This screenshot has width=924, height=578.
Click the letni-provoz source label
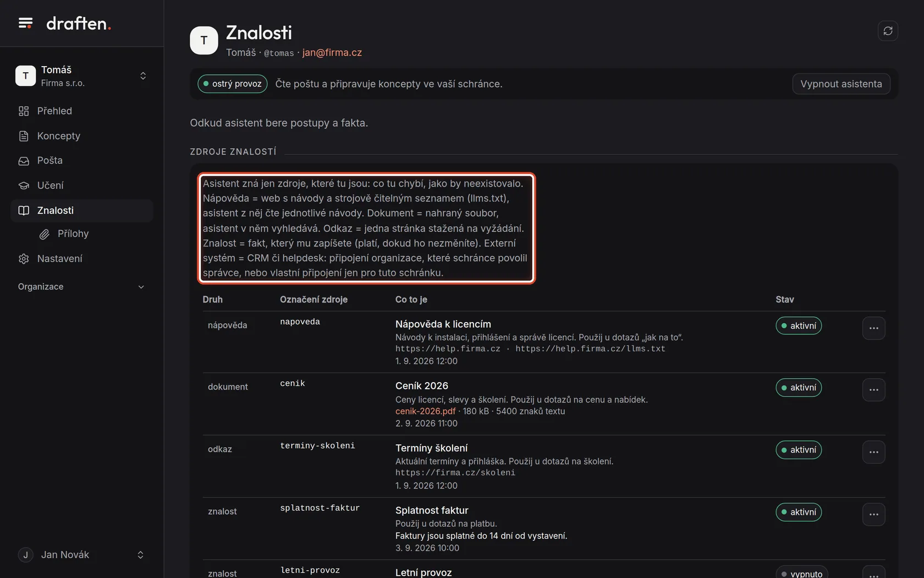click(x=310, y=570)
